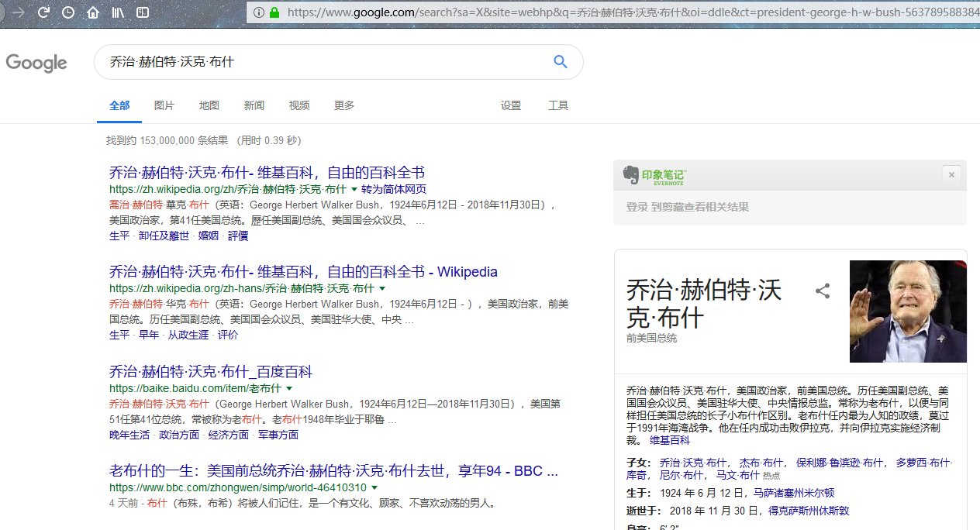Open the 婚姻 sitelink
This screenshot has width=980, height=530.
tap(209, 236)
